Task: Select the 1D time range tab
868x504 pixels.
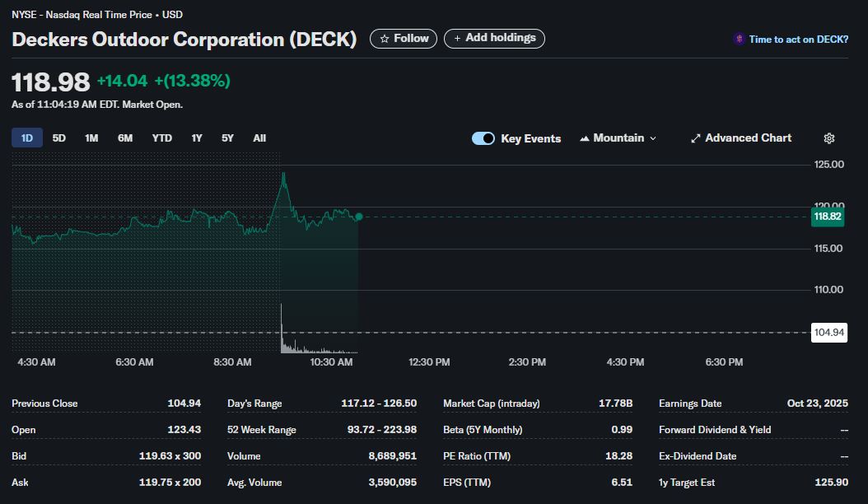Action: coord(27,138)
